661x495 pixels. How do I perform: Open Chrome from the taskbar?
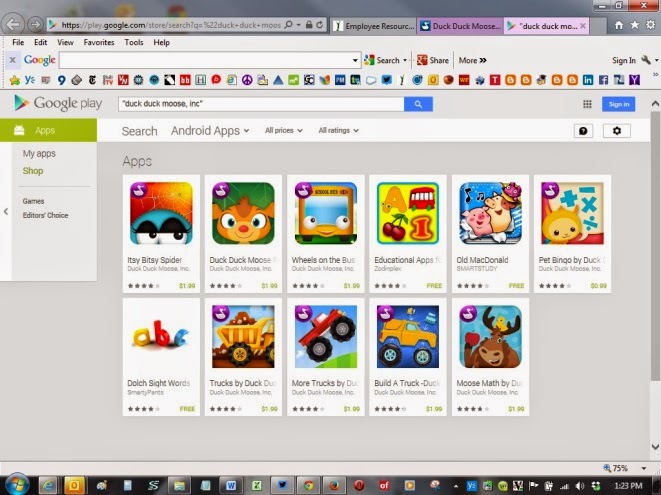point(308,486)
